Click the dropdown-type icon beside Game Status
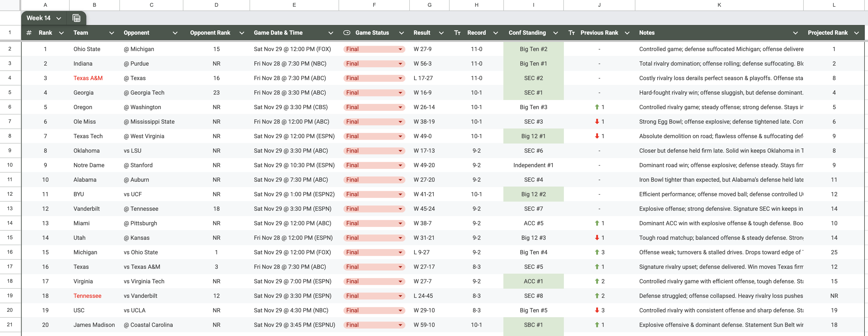This screenshot has width=868, height=336. 347,33
